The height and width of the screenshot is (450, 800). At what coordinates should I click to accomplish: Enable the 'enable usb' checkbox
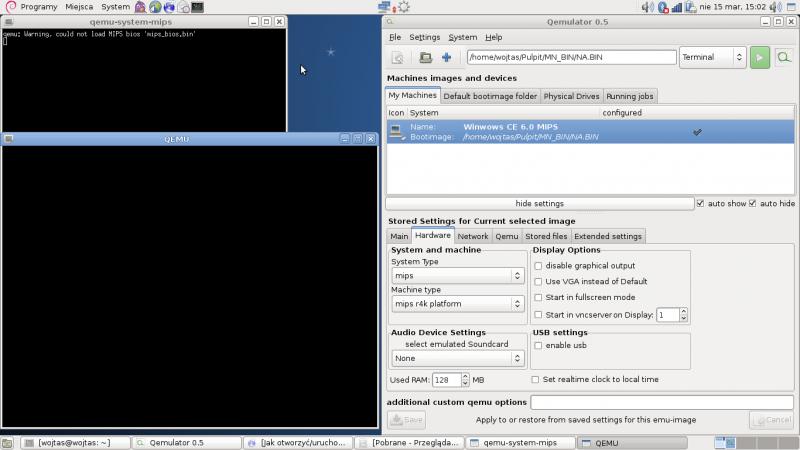[x=538, y=345]
